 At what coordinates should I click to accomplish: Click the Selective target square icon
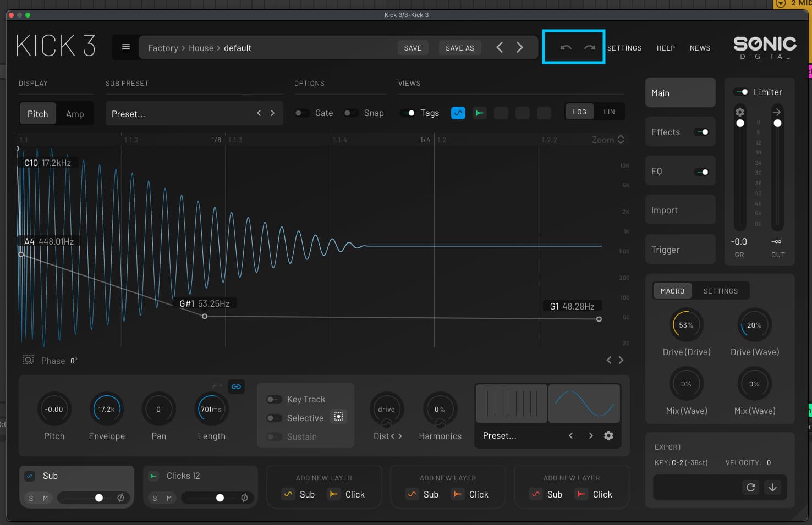coord(339,417)
